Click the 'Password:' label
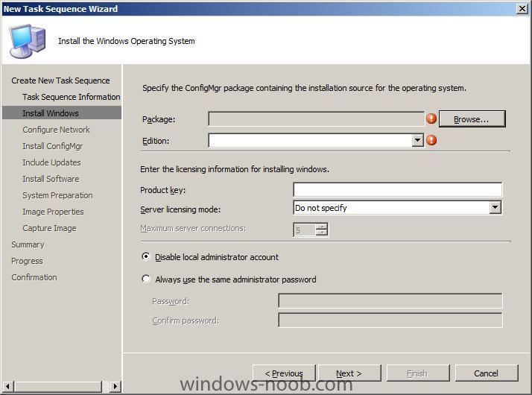Image resolution: width=532 pixels, height=395 pixels. pos(171,301)
